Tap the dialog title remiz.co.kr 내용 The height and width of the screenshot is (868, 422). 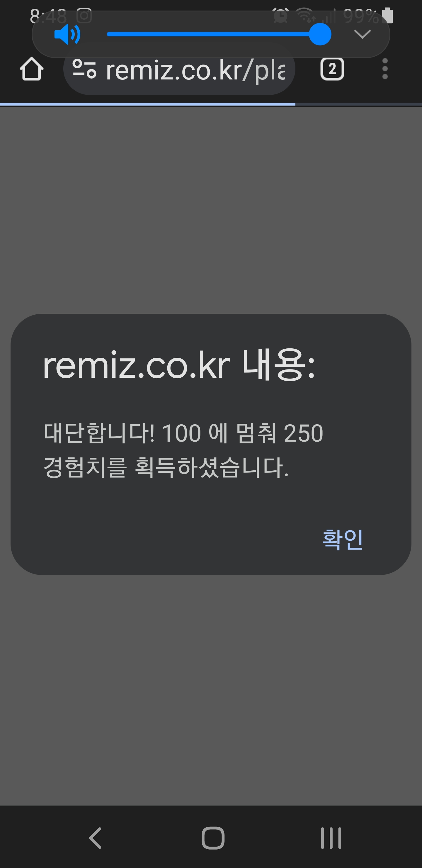[179, 365]
